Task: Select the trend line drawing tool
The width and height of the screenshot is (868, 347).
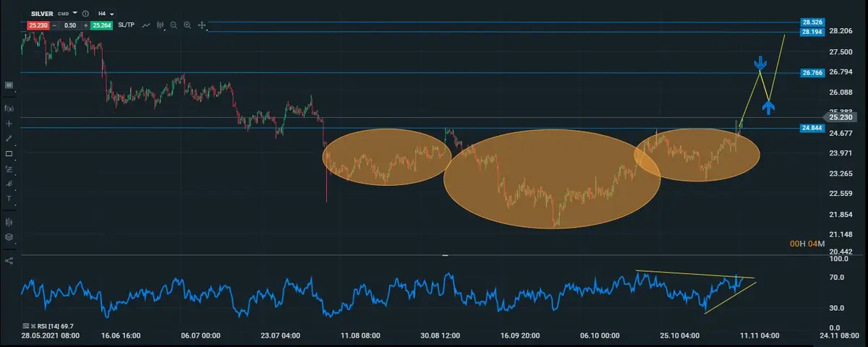Action: 9,138
